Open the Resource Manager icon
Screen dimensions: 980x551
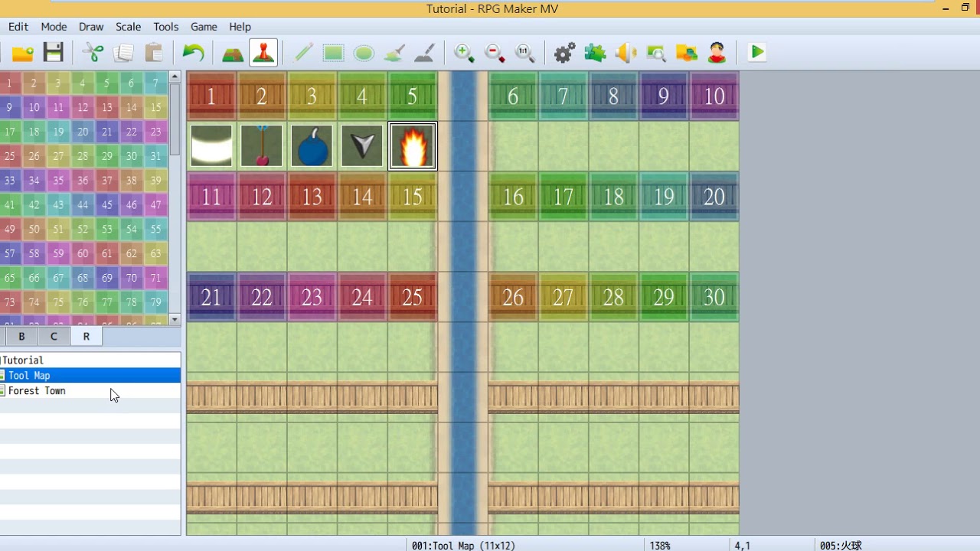(687, 53)
